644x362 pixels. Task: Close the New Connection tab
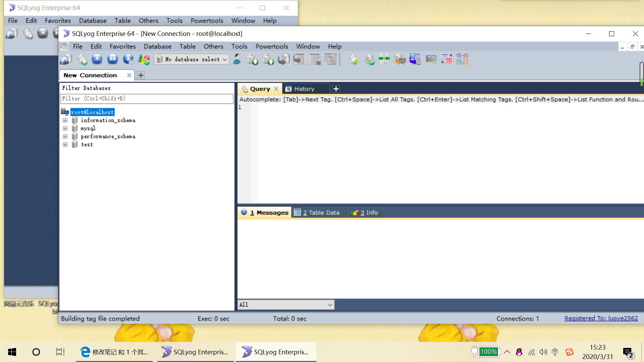[x=129, y=75]
